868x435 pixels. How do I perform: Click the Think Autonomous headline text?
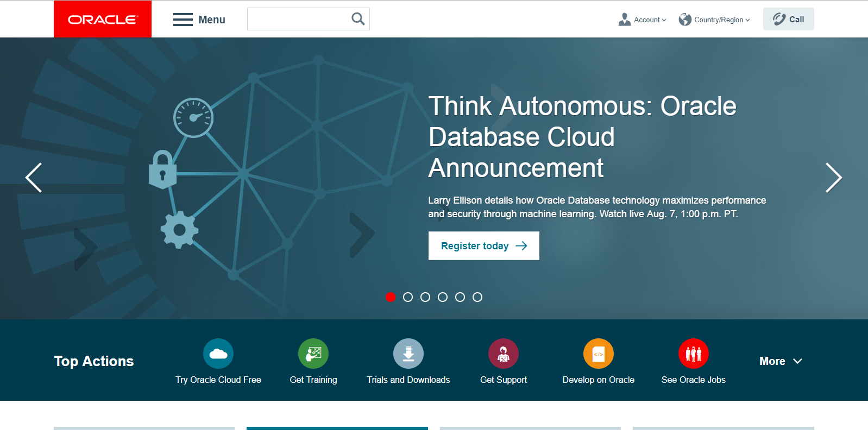[x=582, y=137]
